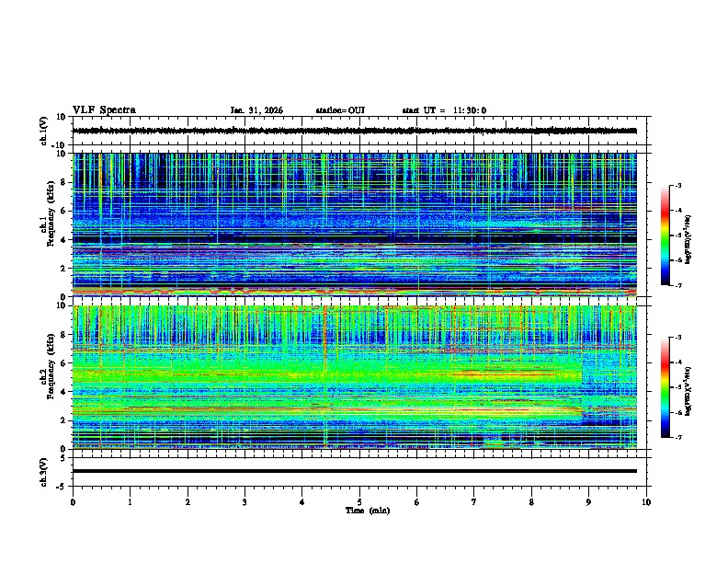
Task: Click time axis tick label '9'
Action: [x=588, y=502]
